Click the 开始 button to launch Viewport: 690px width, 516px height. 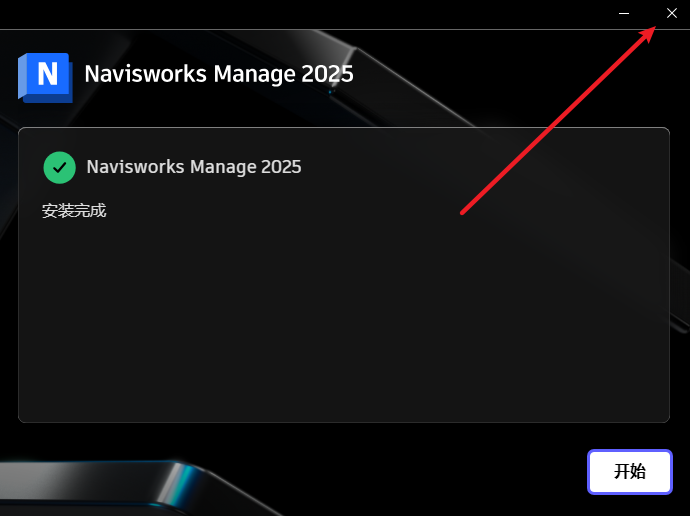point(630,472)
